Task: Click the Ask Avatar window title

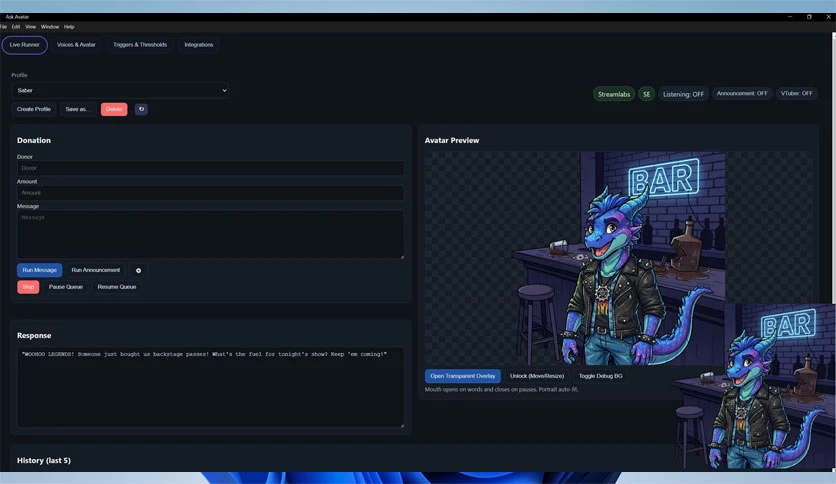Action: (17, 17)
